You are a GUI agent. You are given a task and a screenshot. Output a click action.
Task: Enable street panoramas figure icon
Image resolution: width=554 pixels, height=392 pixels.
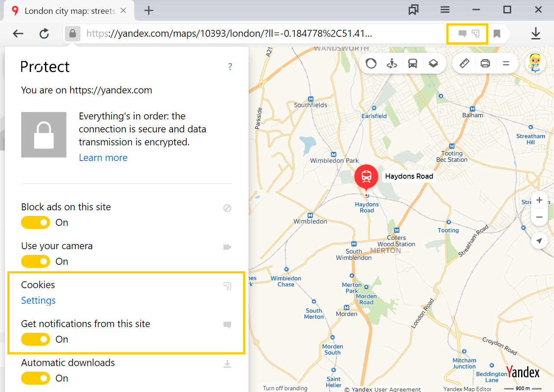[x=392, y=64]
